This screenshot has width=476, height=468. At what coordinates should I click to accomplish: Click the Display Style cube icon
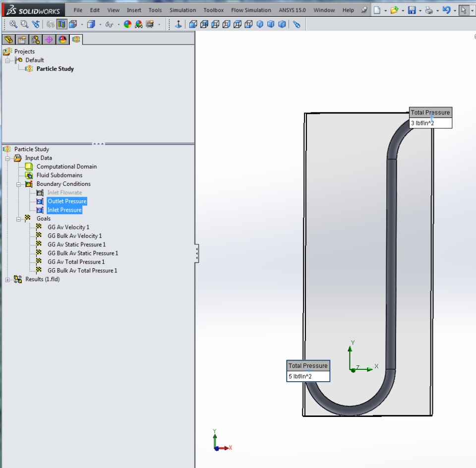point(91,24)
